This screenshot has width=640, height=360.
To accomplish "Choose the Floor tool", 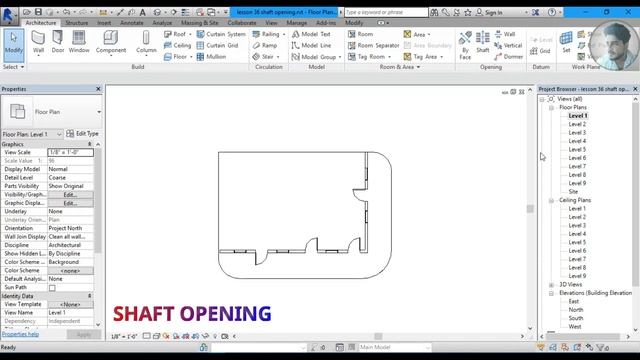I will tap(176, 57).
